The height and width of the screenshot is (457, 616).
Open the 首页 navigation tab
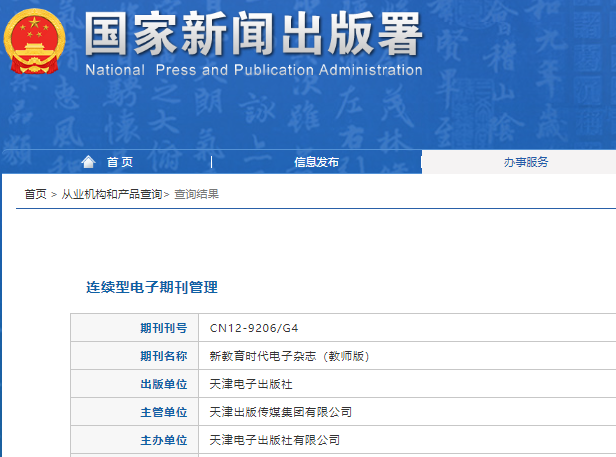pyautogui.click(x=120, y=162)
